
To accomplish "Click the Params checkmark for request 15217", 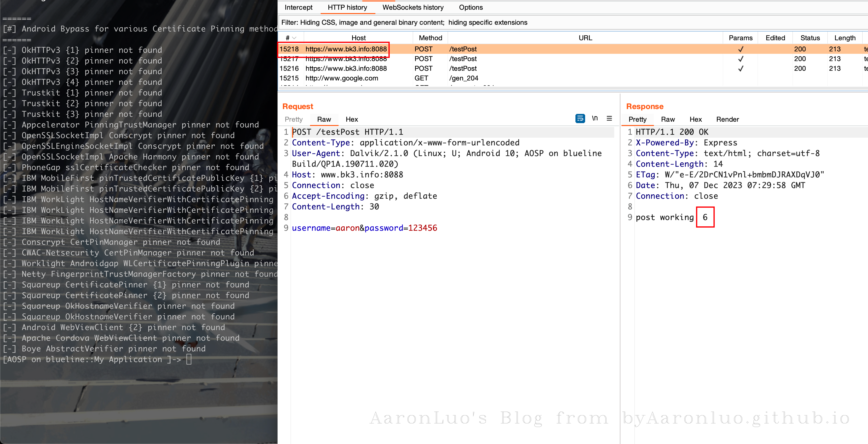I will click(x=740, y=59).
